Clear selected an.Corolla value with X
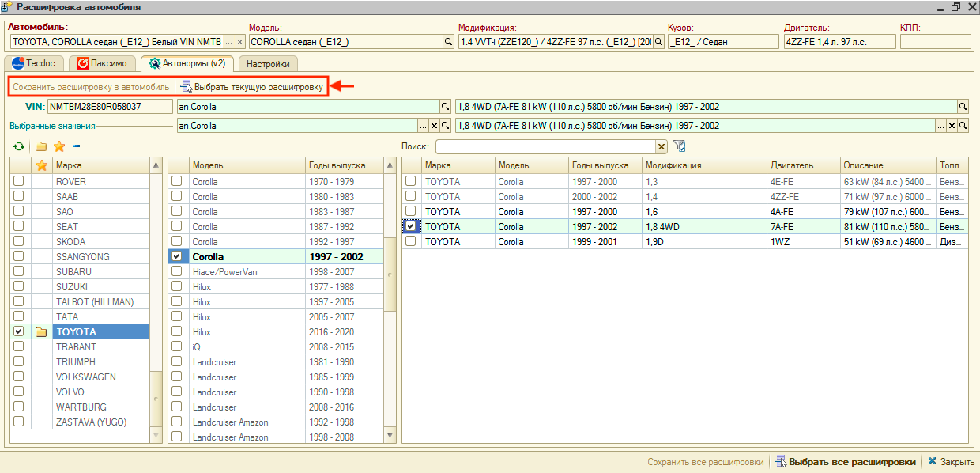This screenshot has width=980, height=473. (x=434, y=126)
